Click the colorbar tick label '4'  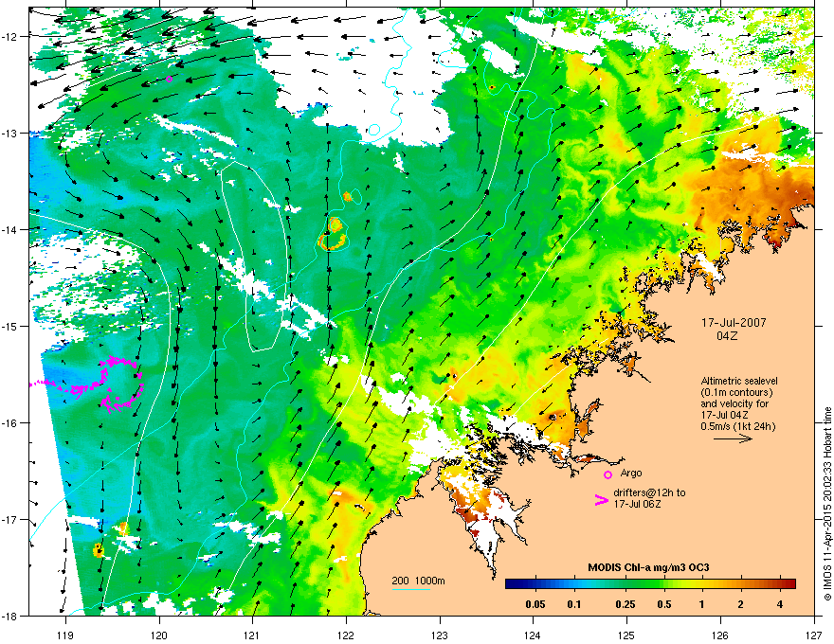pyautogui.click(x=779, y=604)
